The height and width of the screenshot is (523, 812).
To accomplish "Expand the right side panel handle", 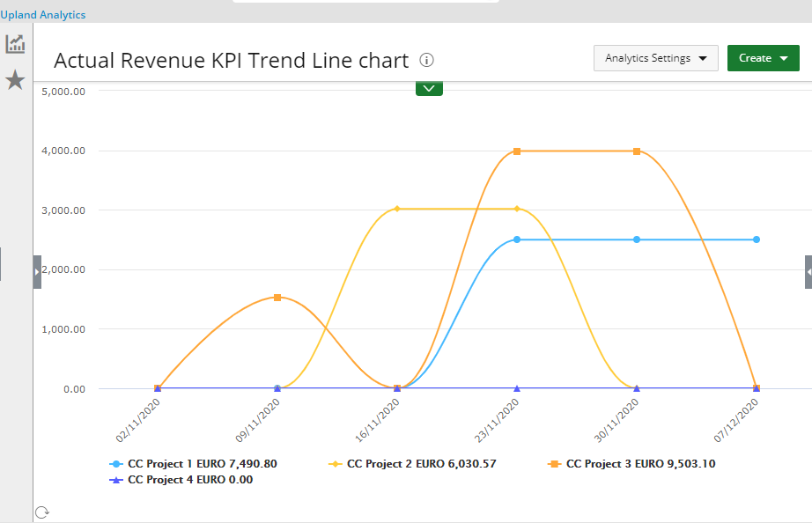I will (808, 272).
